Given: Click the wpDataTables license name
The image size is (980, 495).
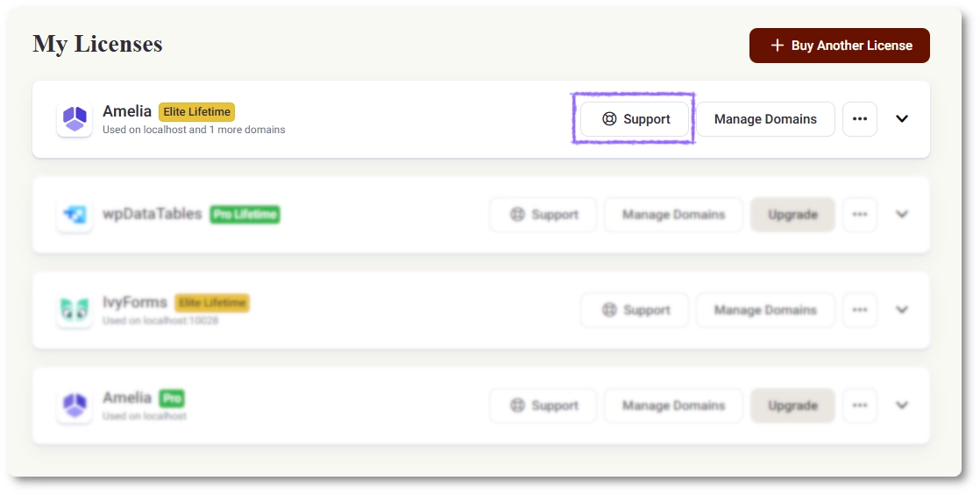Looking at the screenshot, I should click(152, 214).
